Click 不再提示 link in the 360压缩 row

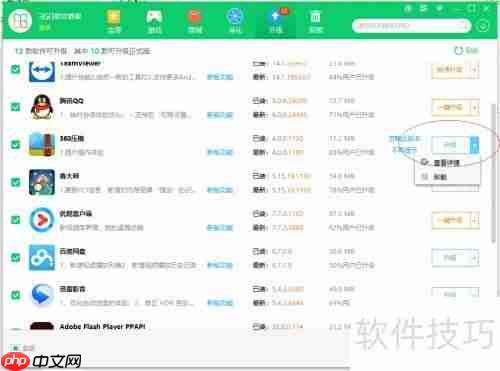[404, 150]
